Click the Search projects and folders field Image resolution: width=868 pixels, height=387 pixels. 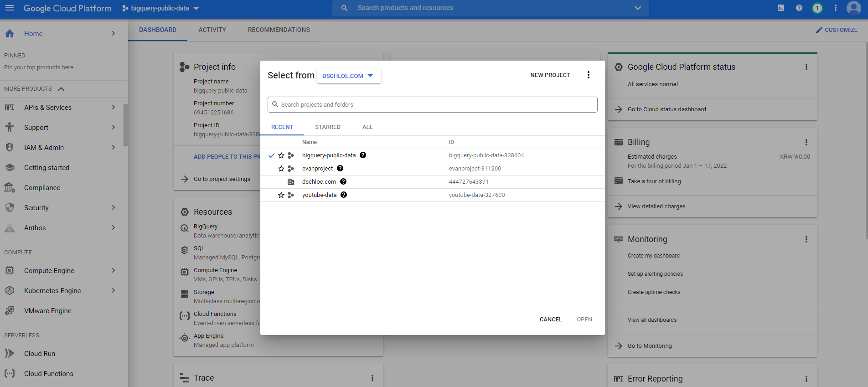pyautogui.click(x=433, y=104)
